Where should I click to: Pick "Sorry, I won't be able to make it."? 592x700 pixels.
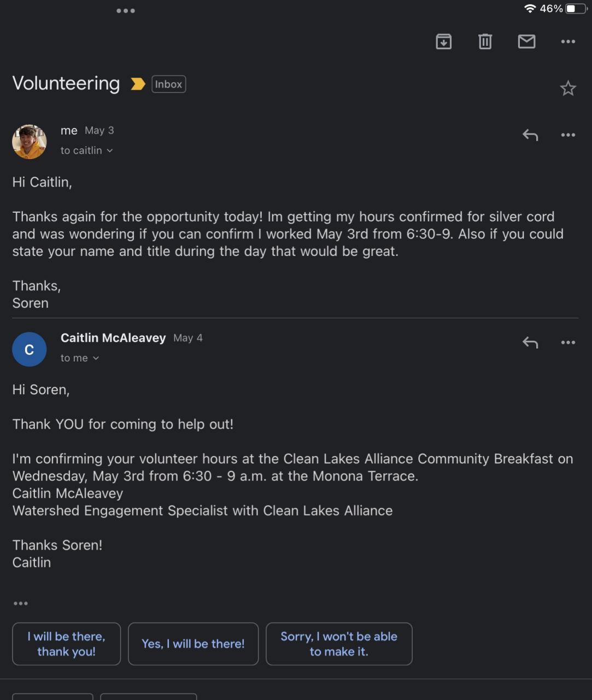pyautogui.click(x=339, y=644)
